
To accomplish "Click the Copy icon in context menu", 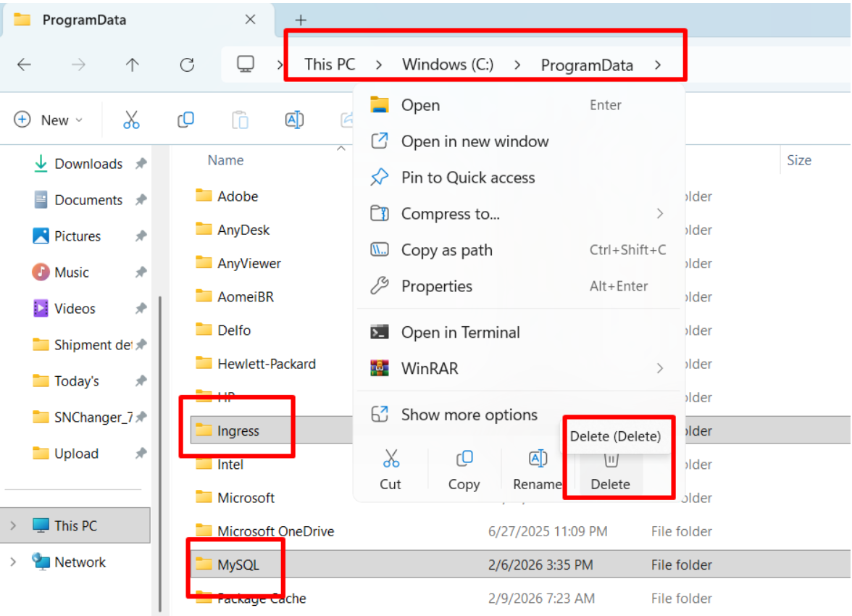I will point(464,459).
